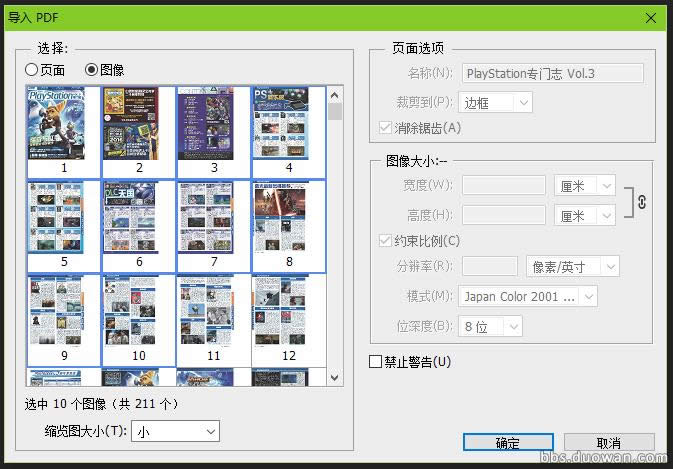Close the 导入 PDF dialog
Screen dimensions: 673x469
point(650,17)
